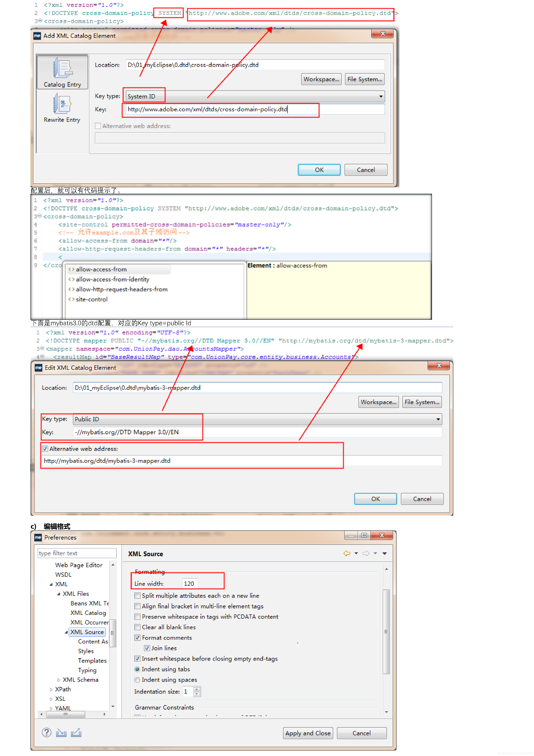
Task: Select XML Catalog in preferences tree
Action: [x=88, y=613]
